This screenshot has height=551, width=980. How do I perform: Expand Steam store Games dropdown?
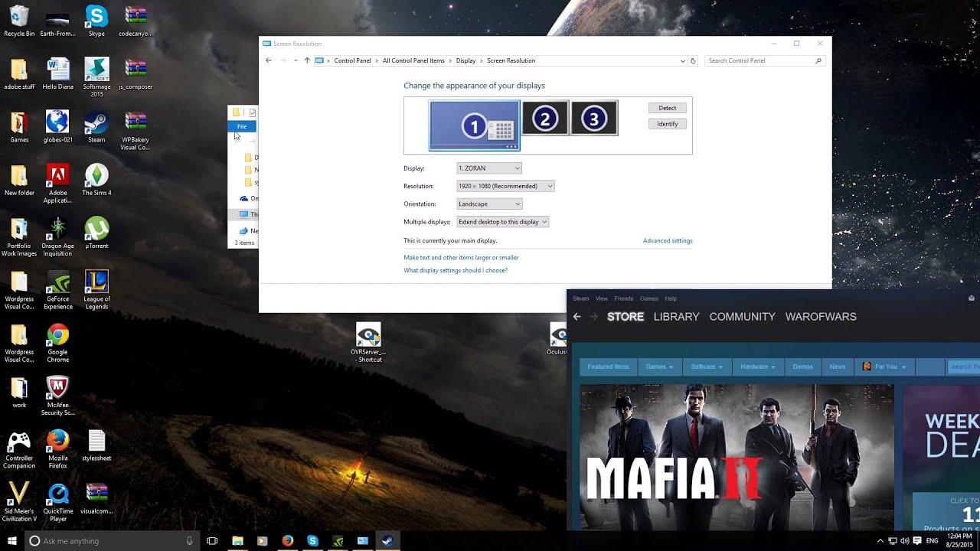point(659,367)
